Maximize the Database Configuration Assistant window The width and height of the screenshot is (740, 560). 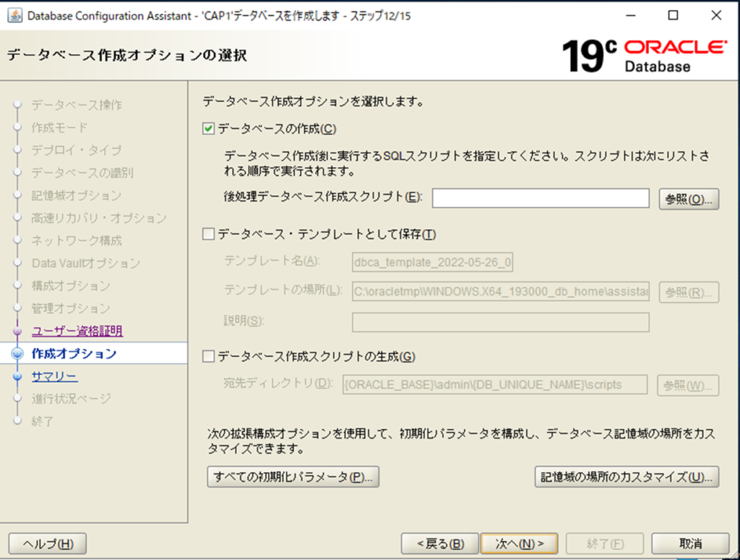(x=673, y=15)
